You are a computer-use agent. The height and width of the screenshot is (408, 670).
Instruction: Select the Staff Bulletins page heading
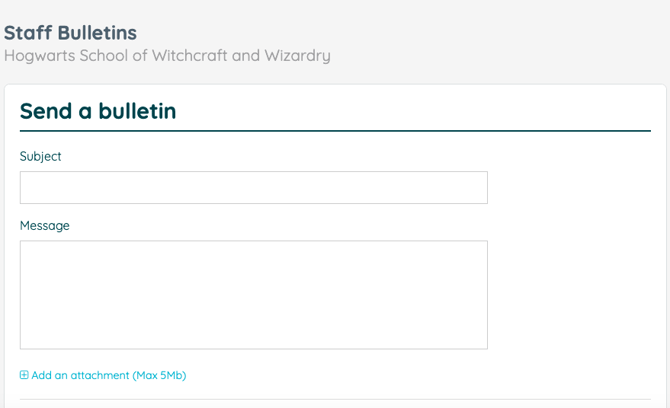[x=71, y=33]
